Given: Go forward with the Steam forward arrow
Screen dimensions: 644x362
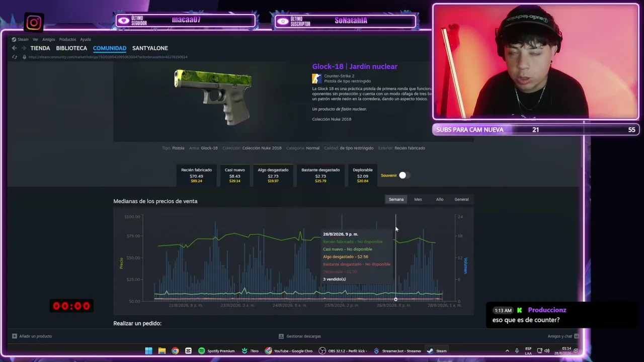Looking at the screenshot, I should coord(23,48).
